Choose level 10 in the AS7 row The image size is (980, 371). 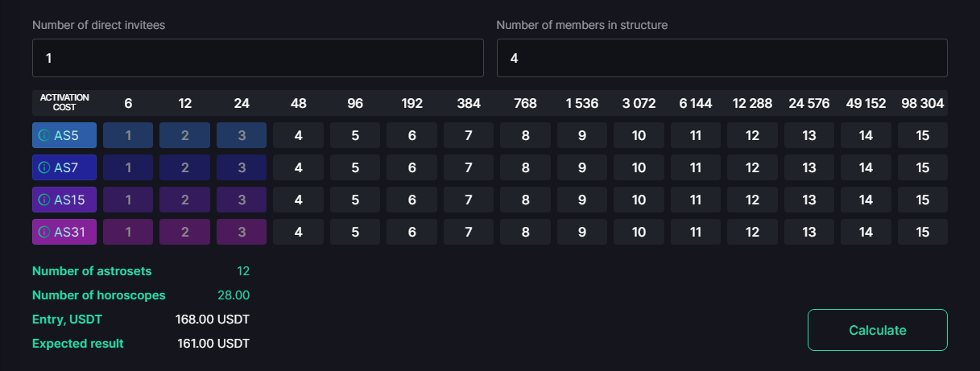[x=639, y=167]
